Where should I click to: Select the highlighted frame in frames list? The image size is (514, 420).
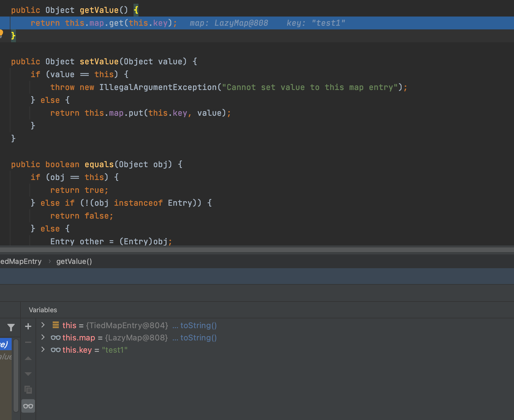click(x=6, y=344)
